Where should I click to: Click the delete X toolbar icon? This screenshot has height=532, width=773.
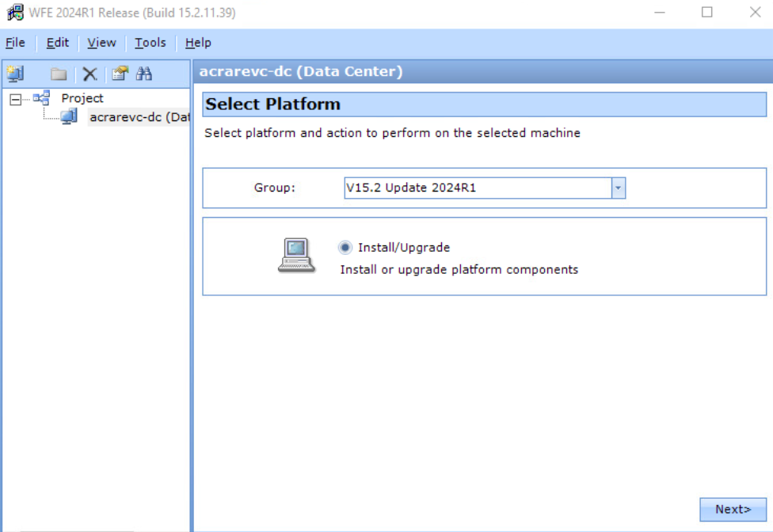tap(89, 74)
